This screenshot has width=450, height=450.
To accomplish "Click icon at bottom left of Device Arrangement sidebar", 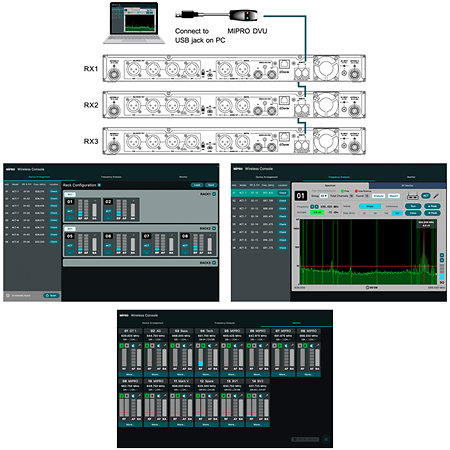I will click(x=8, y=295).
